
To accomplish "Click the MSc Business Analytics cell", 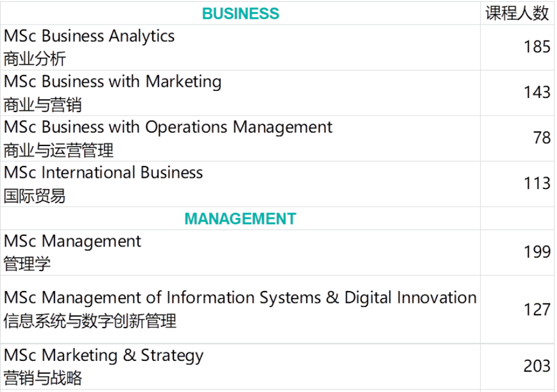I will click(x=89, y=36).
